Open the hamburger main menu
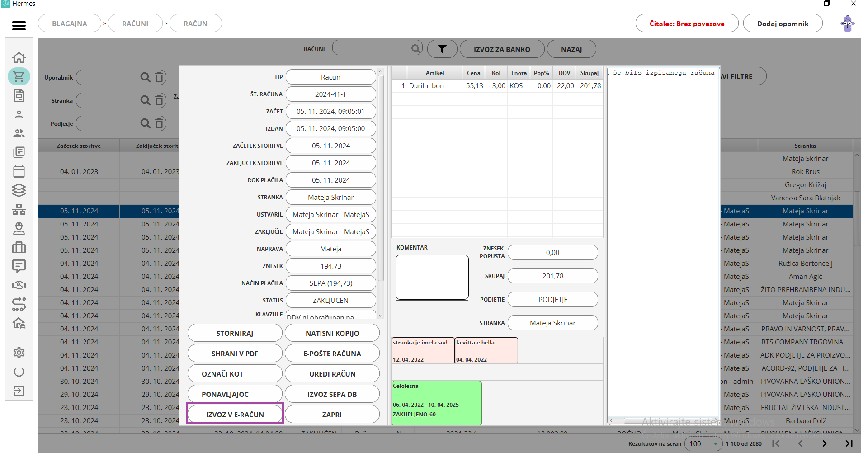868x462 pixels. click(x=19, y=26)
